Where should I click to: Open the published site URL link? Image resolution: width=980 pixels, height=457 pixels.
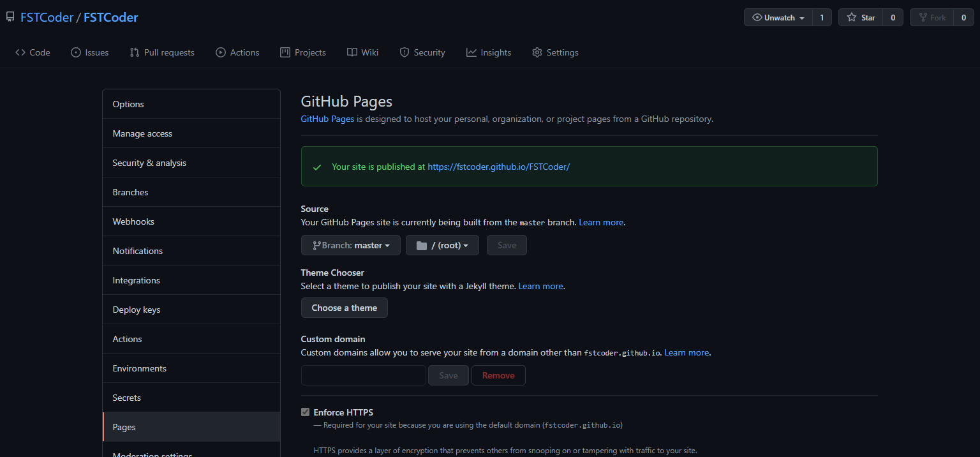click(x=498, y=167)
